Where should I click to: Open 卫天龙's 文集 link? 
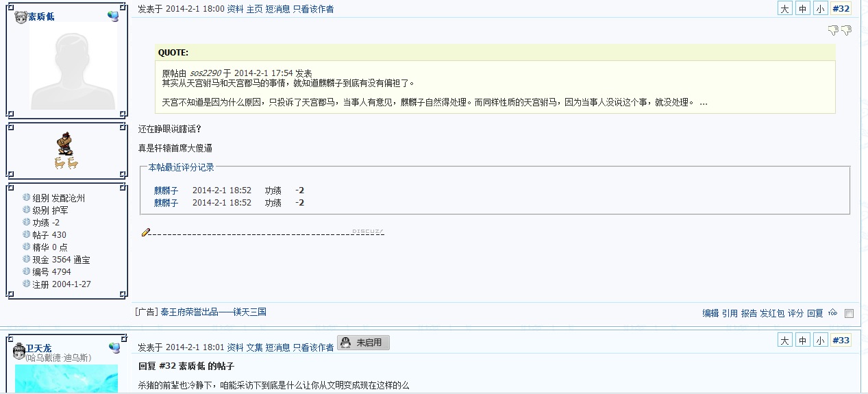coord(254,348)
